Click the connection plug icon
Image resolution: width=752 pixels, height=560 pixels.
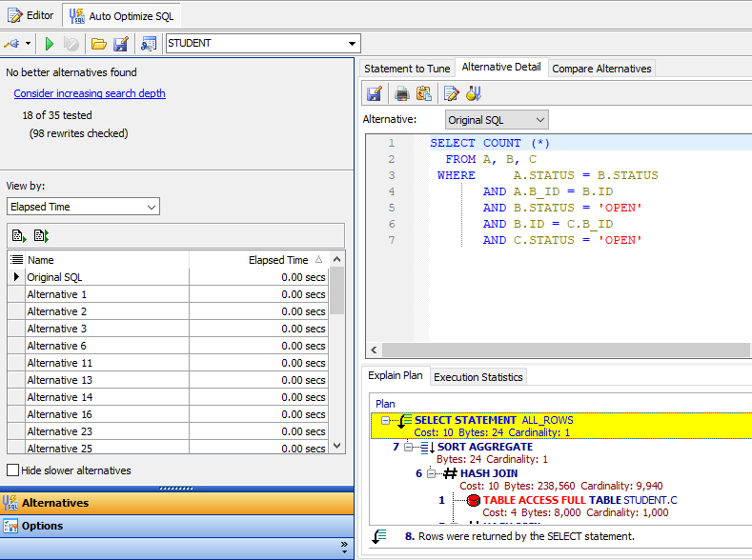[12, 44]
